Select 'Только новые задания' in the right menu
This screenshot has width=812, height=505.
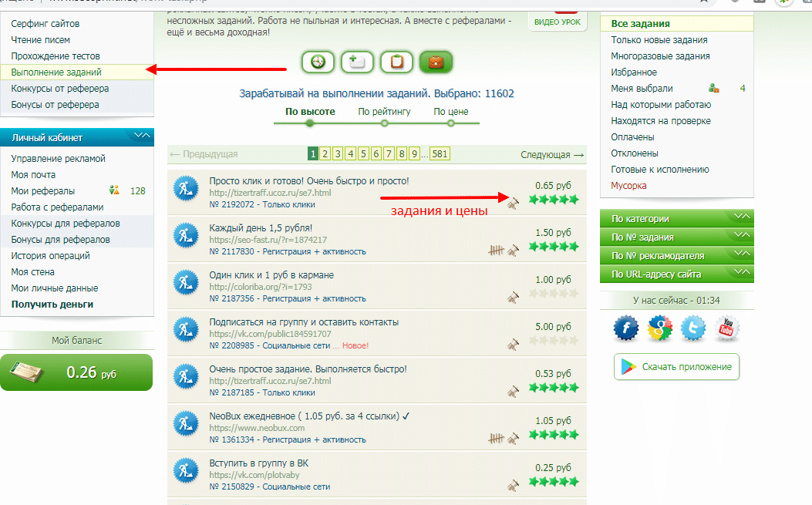click(659, 40)
